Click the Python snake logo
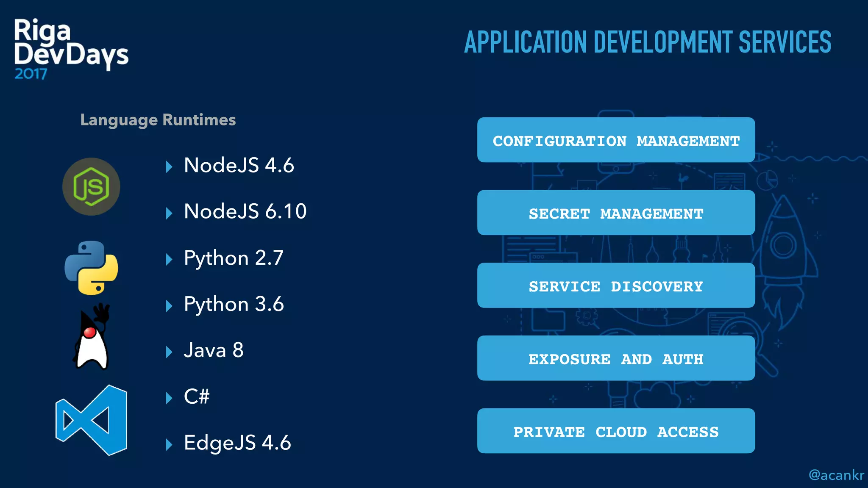Image resolution: width=868 pixels, height=488 pixels. (91, 268)
